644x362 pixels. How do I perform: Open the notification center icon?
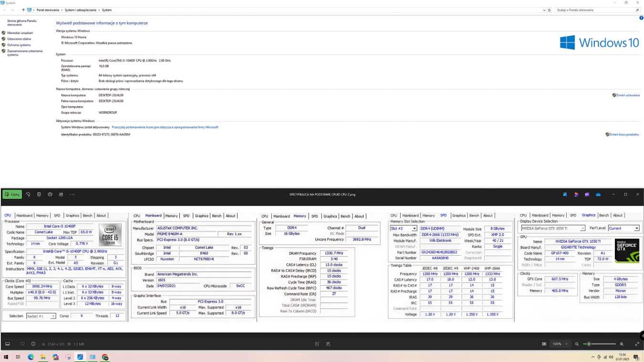636,357
